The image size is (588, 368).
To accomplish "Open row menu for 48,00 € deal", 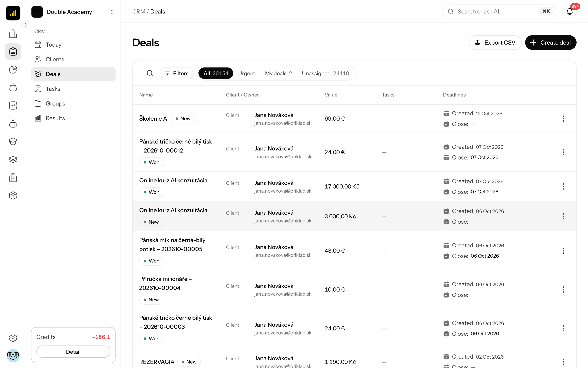I will 563,250.
